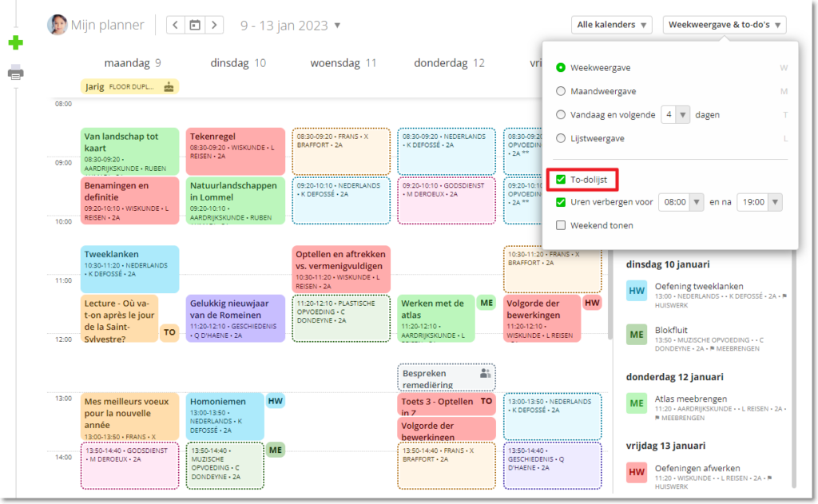818x504 pixels.
Task: Select the Lijstweergave radio option
Action: click(x=561, y=138)
